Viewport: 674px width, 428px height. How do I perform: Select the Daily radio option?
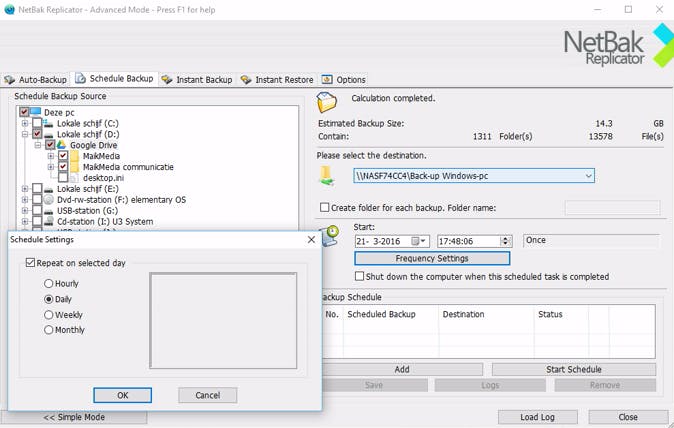tap(49, 299)
